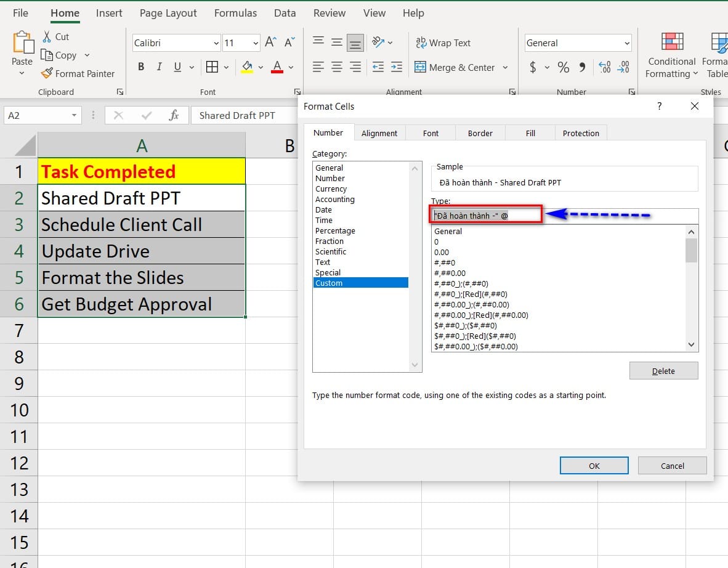Select the Currency category in list
This screenshot has height=568, width=728.
point(331,189)
